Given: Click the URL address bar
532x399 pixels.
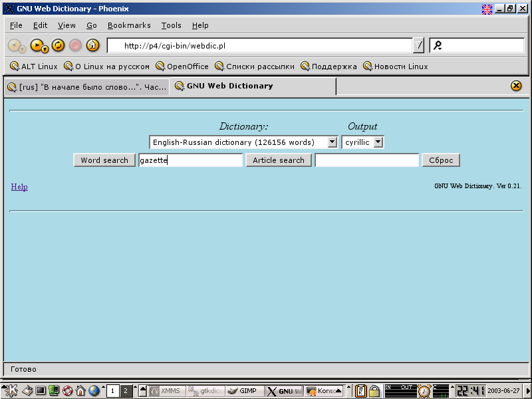Looking at the screenshot, I should pos(259,45).
